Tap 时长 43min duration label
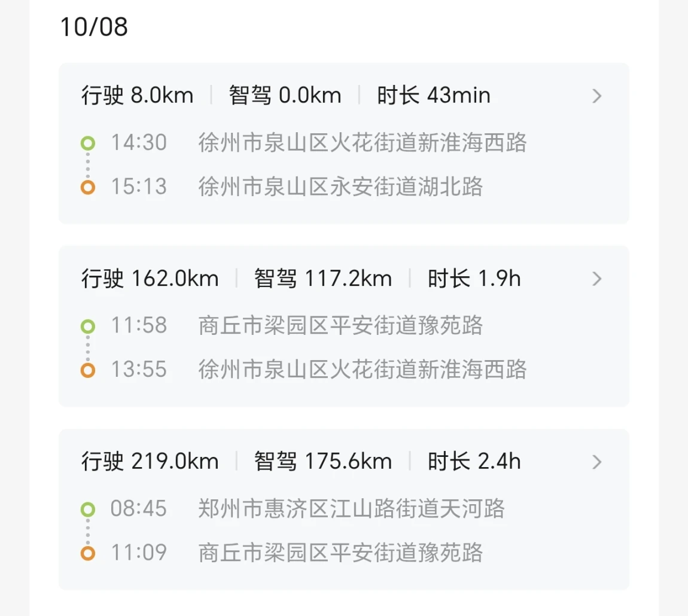688x616 pixels. (x=434, y=96)
